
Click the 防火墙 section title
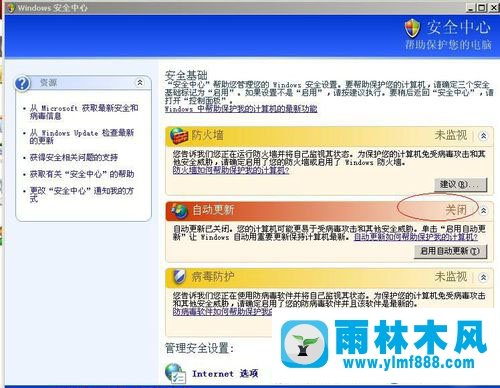point(207,135)
